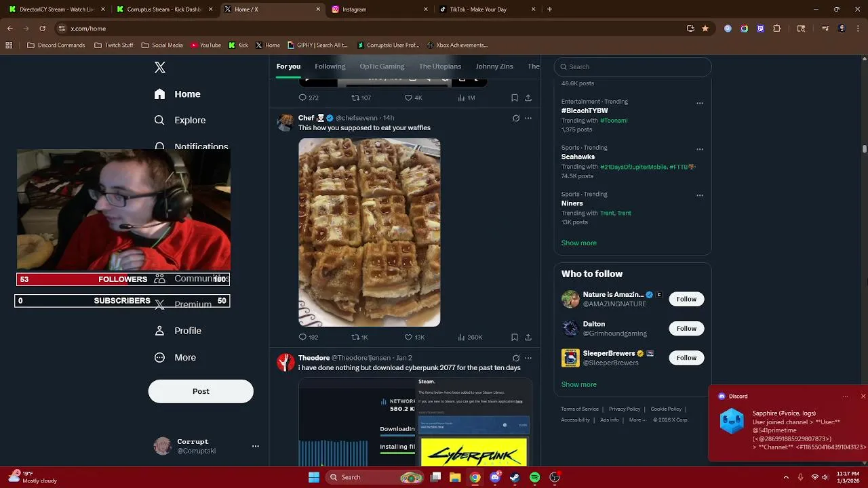Follow Nature is Amazing account
This screenshot has height=488, width=868.
coord(686,299)
